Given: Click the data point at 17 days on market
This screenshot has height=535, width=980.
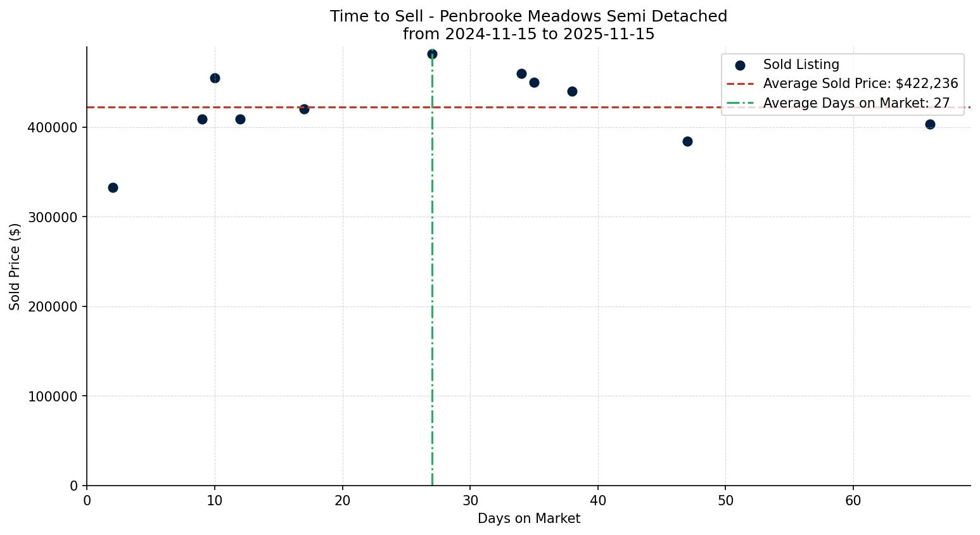Looking at the screenshot, I should [x=304, y=109].
